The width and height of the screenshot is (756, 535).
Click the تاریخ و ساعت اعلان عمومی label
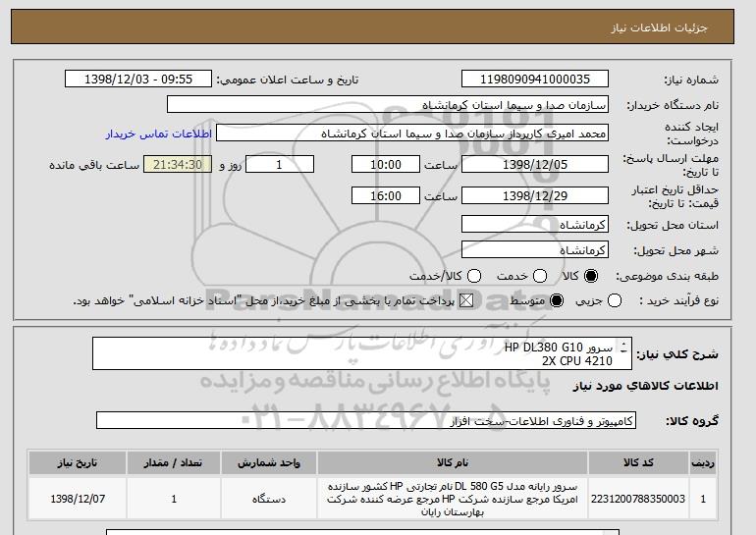point(288,80)
